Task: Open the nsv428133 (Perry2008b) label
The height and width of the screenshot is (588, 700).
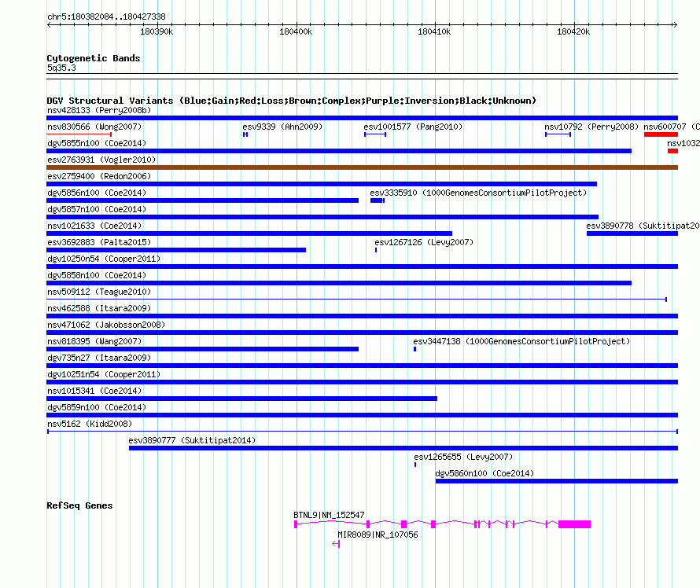Action: [x=99, y=110]
